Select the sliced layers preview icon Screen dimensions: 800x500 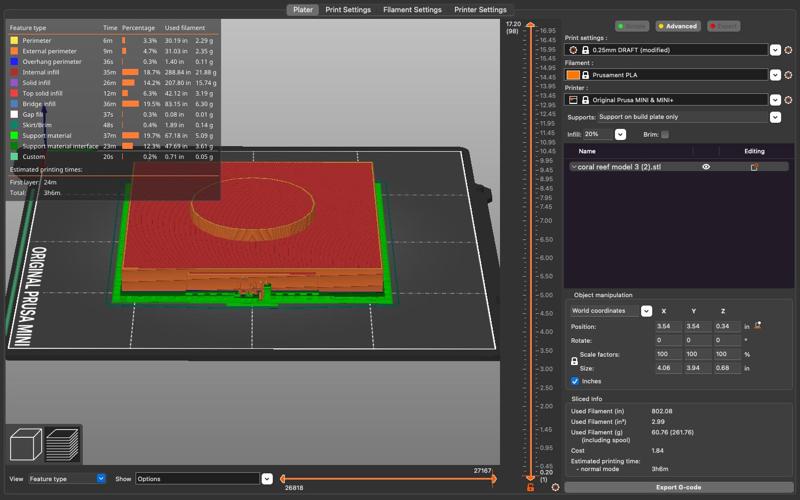tap(63, 443)
